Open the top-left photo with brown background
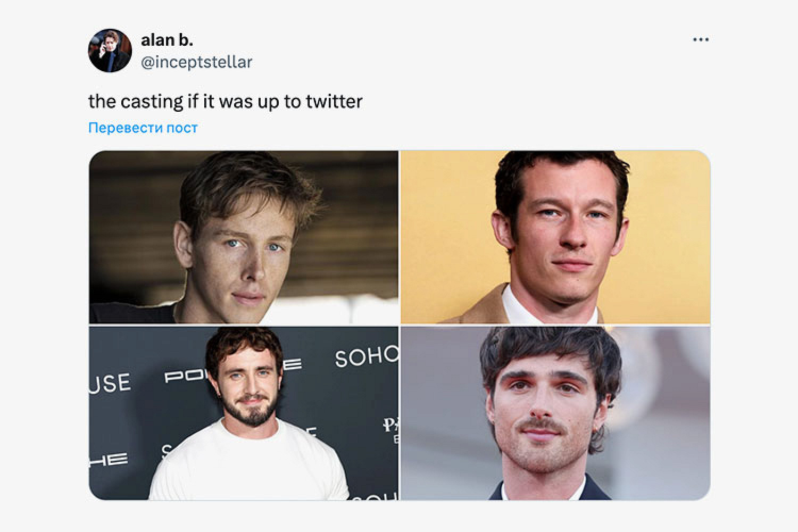 [x=244, y=237]
